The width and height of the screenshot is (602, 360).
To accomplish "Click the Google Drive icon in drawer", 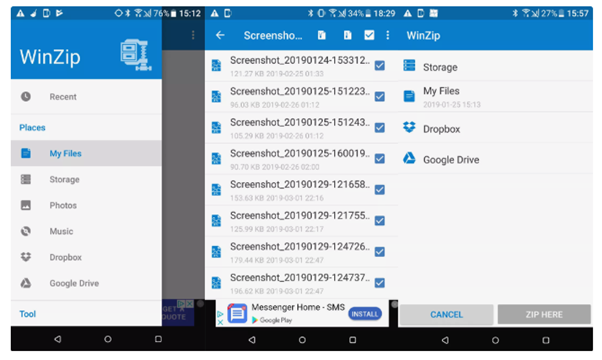I will click(26, 283).
